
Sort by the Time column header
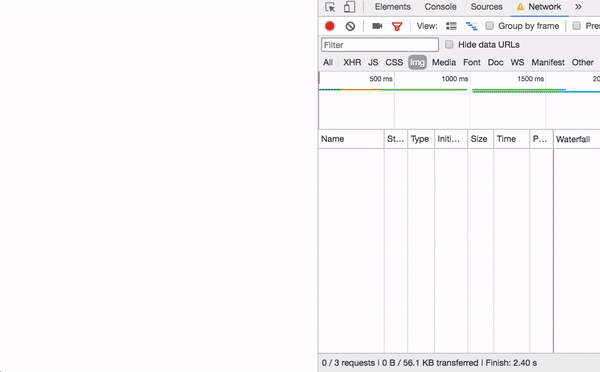[x=512, y=139]
